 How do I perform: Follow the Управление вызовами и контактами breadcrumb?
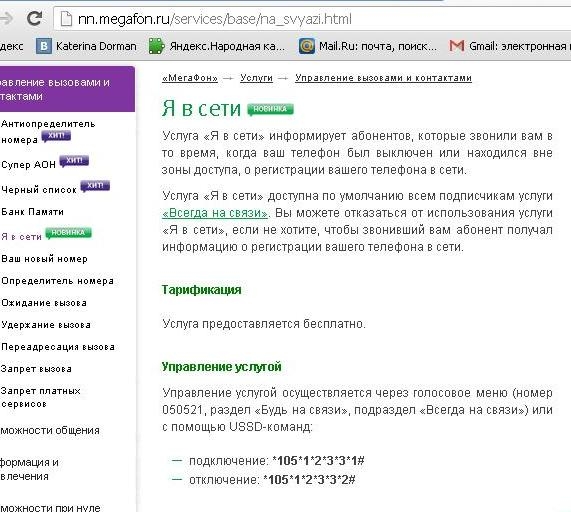click(x=383, y=78)
